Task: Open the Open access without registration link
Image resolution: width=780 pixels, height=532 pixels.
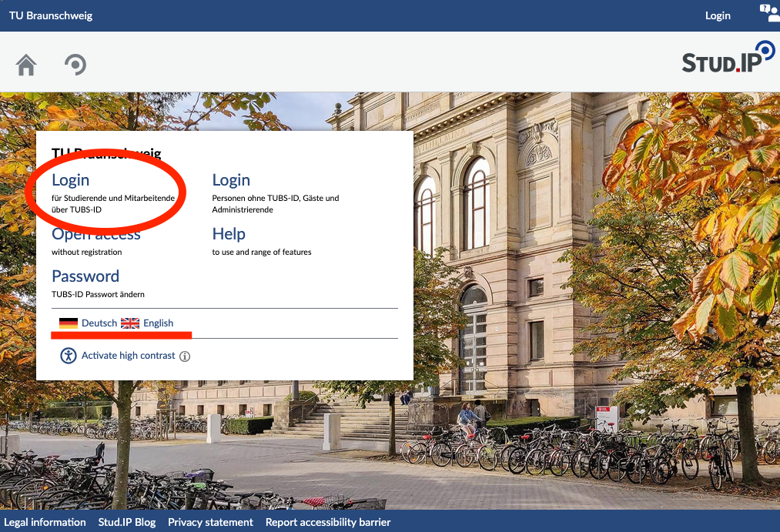Action: click(x=96, y=234)
